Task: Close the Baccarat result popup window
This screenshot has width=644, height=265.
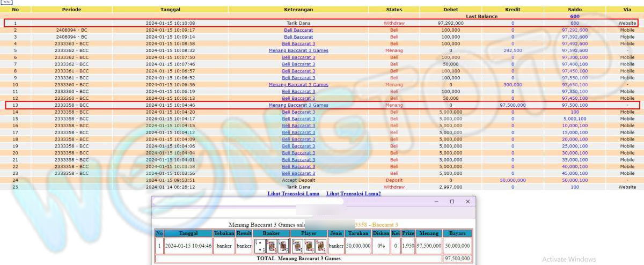Action: point(467,202)
